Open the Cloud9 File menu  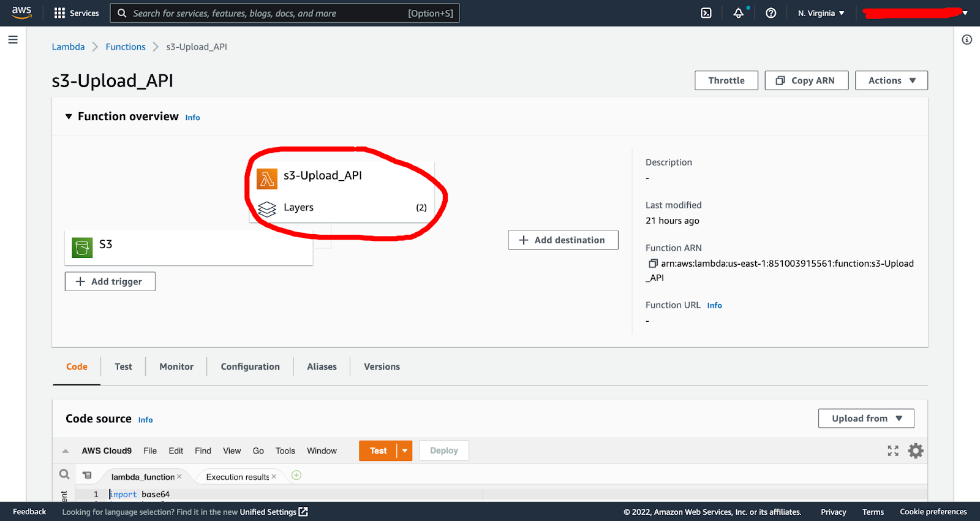[x=150, y=451]
